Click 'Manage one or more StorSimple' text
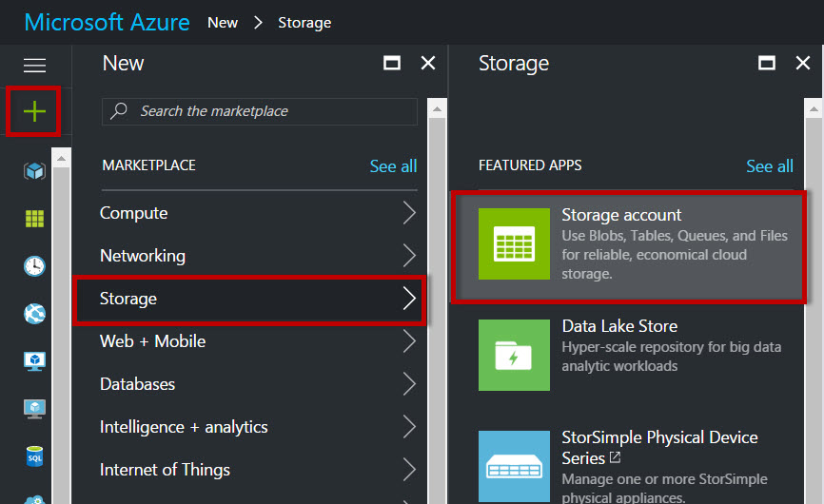824x504 pixels. [664, 479]
